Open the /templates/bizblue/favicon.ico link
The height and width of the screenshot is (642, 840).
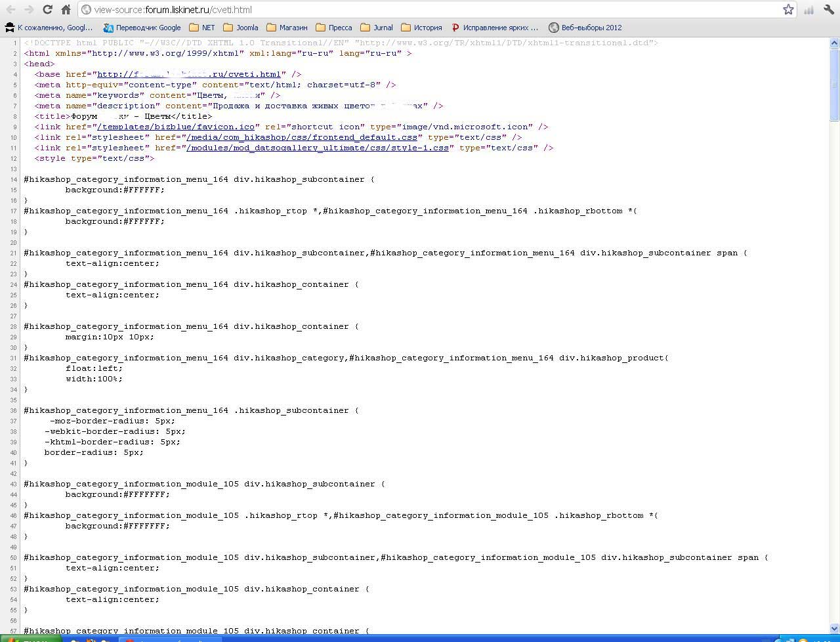(176, 127)
